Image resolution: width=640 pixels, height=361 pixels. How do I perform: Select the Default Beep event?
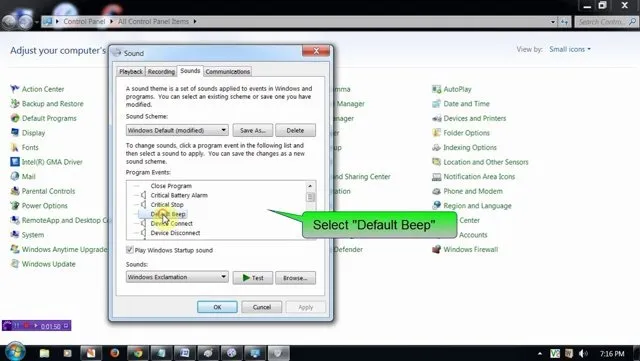[168, 214]
